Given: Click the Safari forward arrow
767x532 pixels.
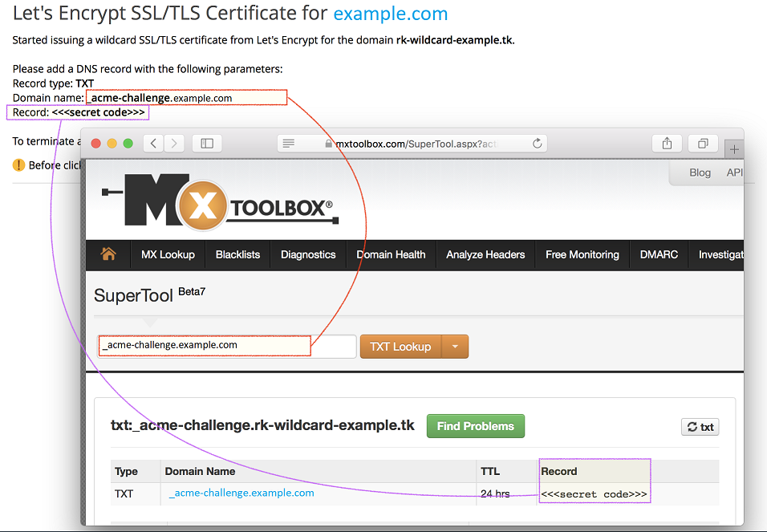Looking at the screenshot, I should coord(174,144).
